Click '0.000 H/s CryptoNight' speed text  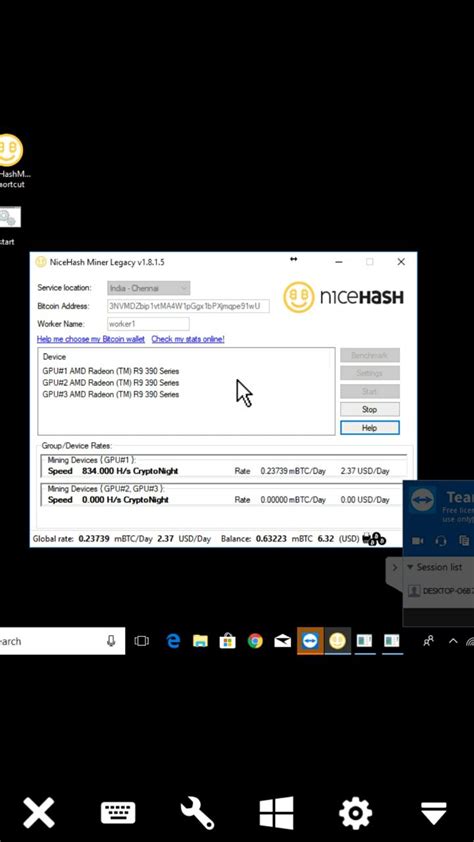click(125, 500)
